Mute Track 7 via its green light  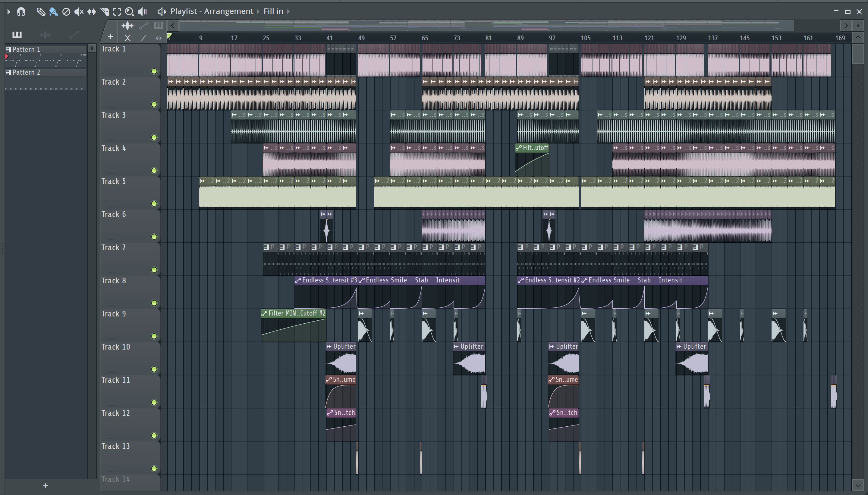(x=154, y=270)
